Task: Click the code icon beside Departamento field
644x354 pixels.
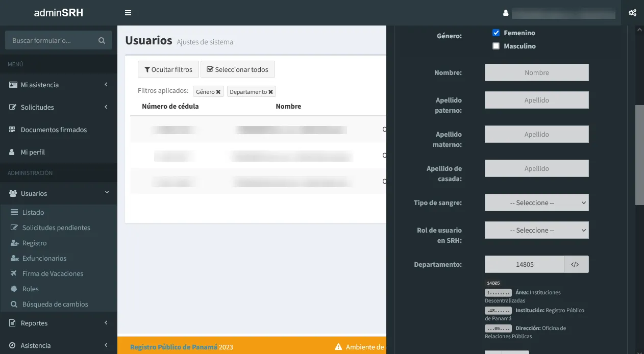Action: point(576,264)
